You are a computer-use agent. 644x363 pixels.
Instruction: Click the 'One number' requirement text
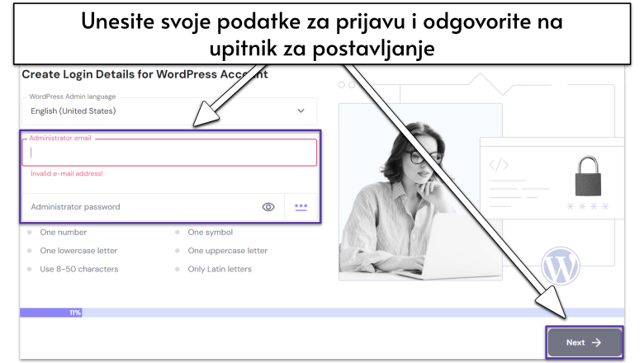coord(64,232)
